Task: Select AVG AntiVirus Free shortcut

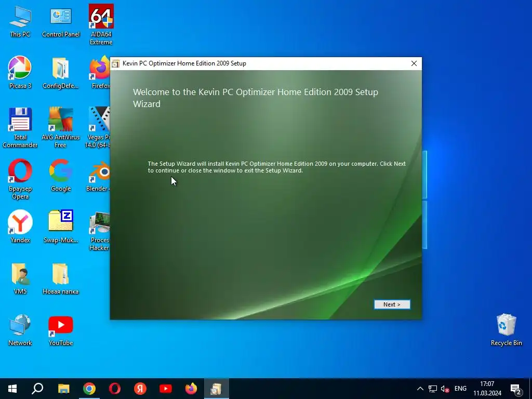Action: [x=61, y=128]
